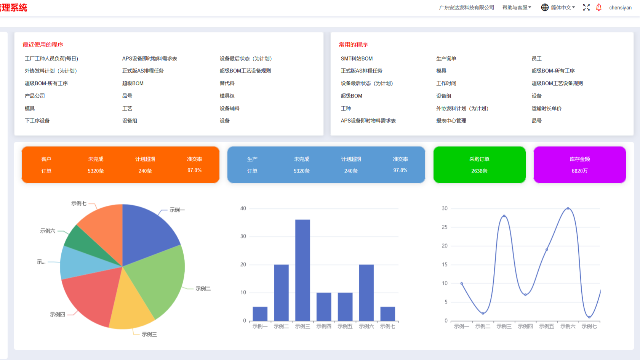Screen dimensions: 640x360
Task: Open 生产订单 in frequently used programs
Action: click(x=446, y=58)
